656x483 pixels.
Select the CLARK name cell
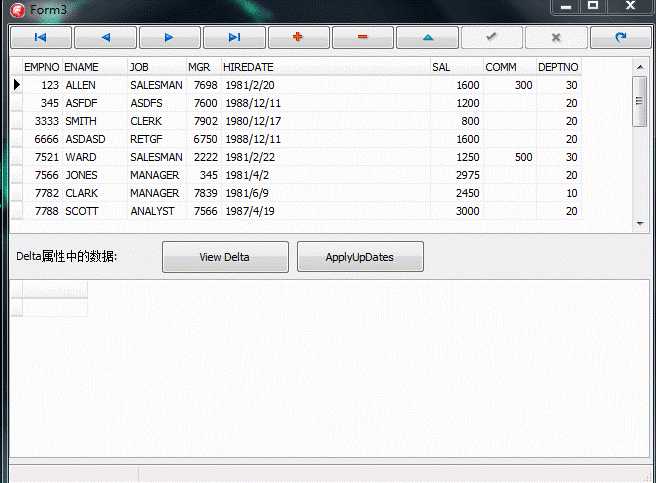click(95, 193)
